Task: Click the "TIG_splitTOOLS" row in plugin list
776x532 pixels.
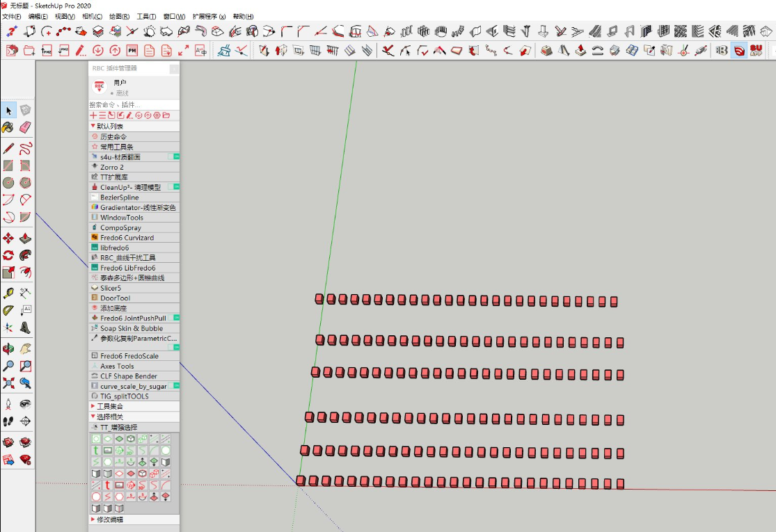Action: (134, 396)
